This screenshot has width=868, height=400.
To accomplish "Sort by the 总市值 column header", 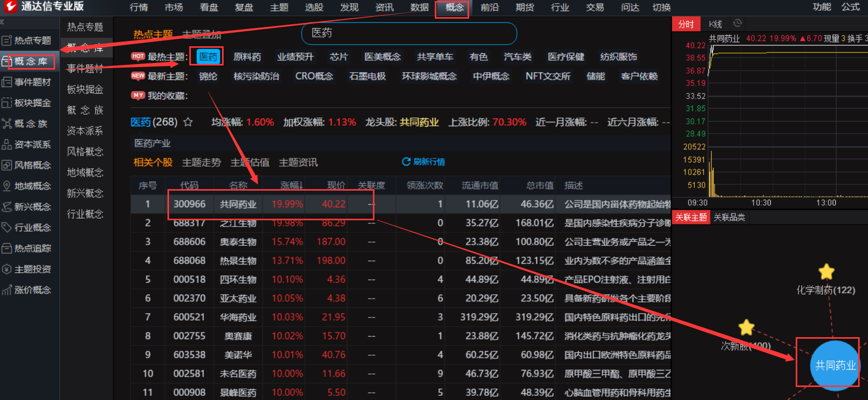I will coord(540,185).
